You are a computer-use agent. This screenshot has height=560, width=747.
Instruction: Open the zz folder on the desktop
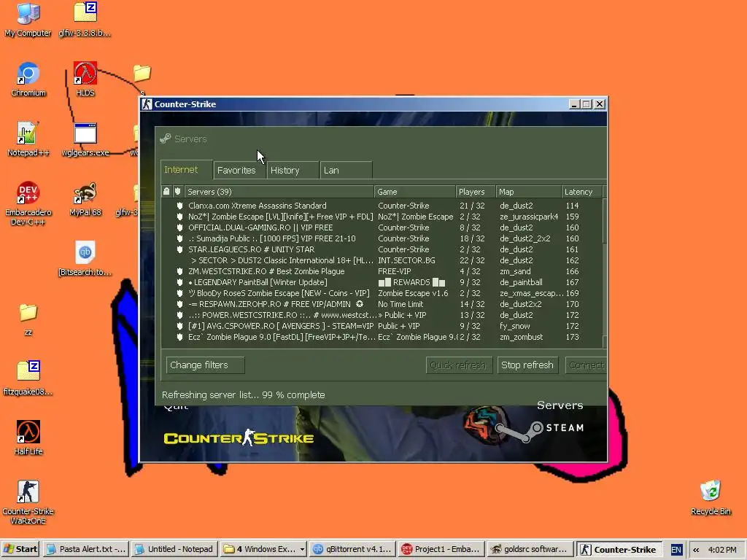coord(28,319)
